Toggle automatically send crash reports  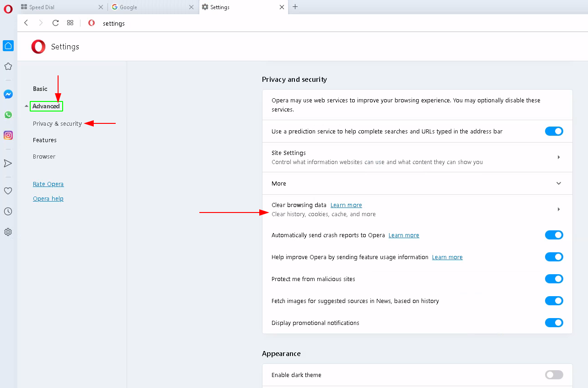tap(554, 235)
